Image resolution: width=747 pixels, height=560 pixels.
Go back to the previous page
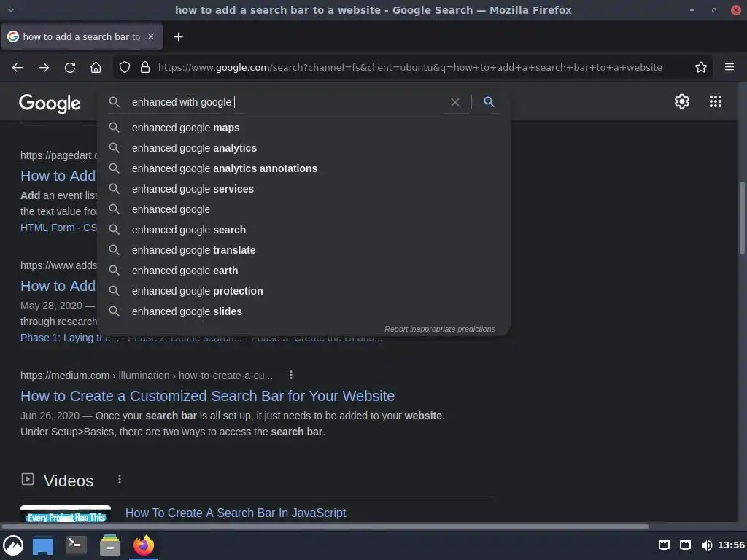pos(18,68)
